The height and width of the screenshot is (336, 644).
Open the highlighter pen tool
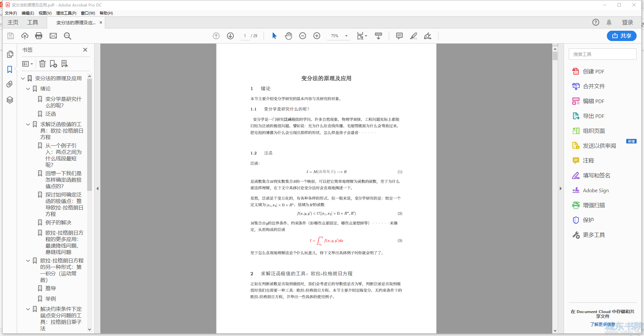pyautogui.click(x=413, y=36)
